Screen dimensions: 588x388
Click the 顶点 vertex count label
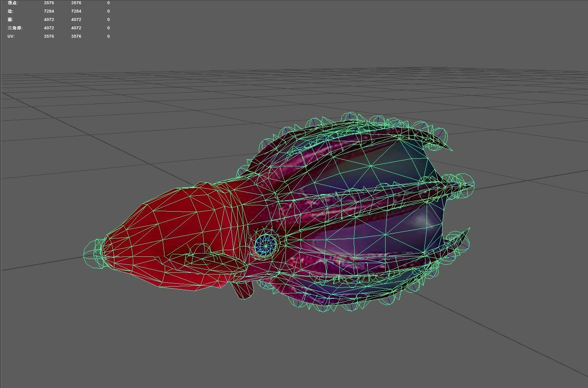[x=13, y=3]
